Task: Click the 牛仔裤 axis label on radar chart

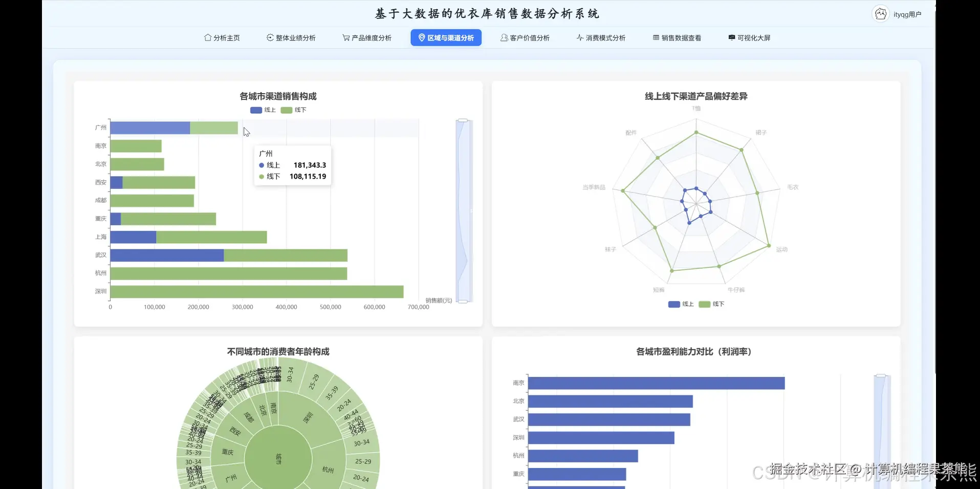Action: [736, 290]
